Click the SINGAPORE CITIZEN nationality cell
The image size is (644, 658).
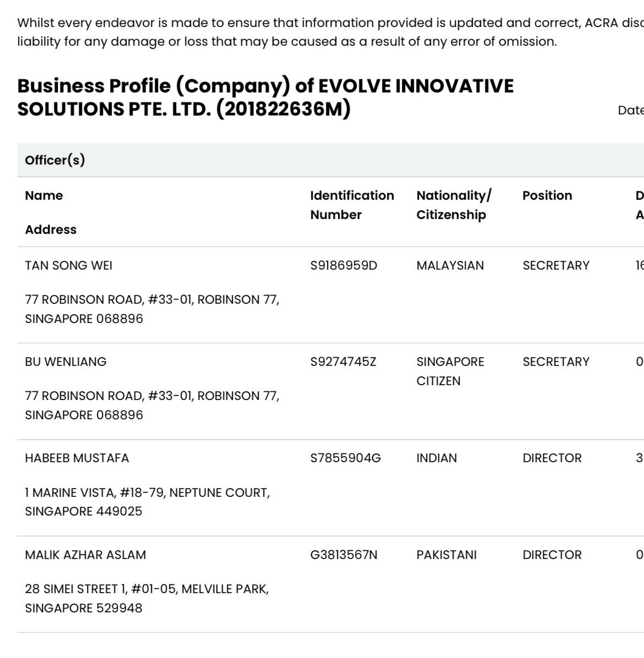(450, 371)
